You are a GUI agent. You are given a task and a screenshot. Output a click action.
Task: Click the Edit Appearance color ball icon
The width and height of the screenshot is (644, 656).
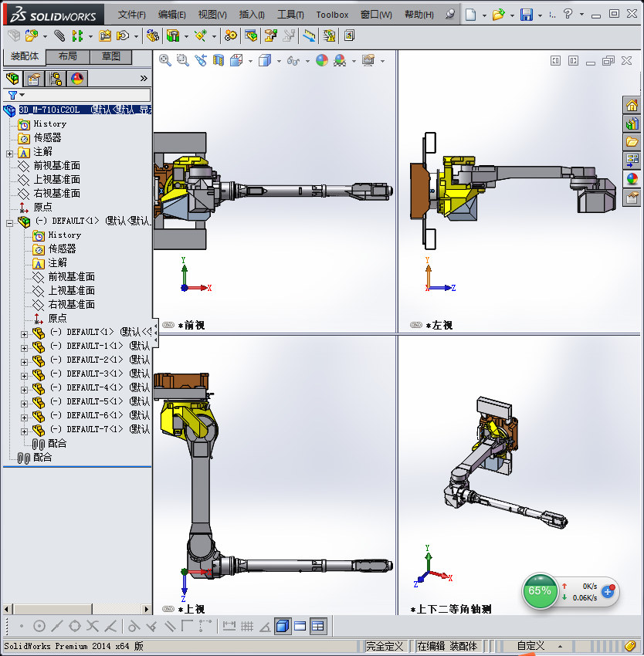[322, 61]
